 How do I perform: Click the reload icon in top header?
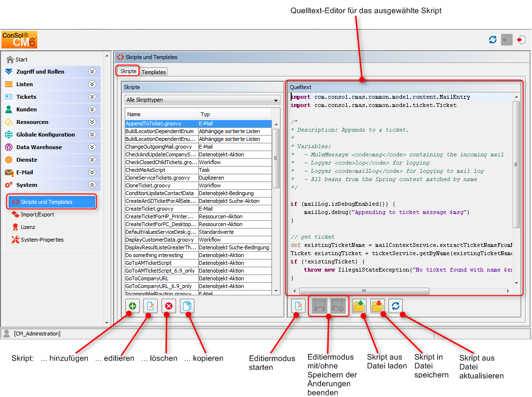tap(493, 40)
